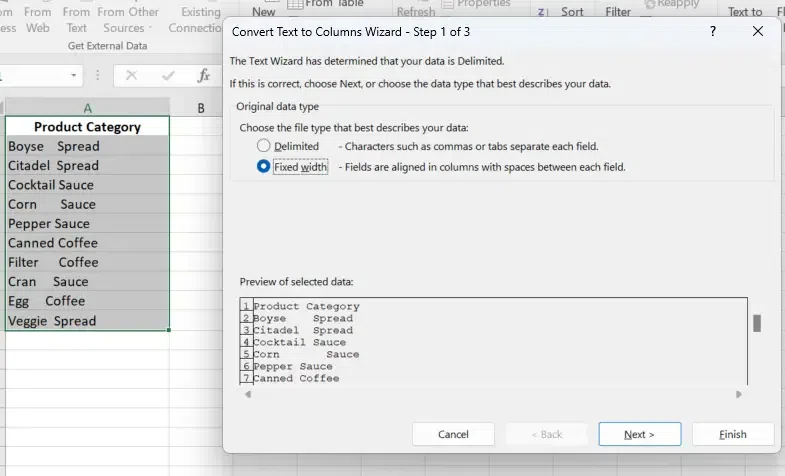
Task: Select the cell containing Corn Sauce
Action: point(88,204)
